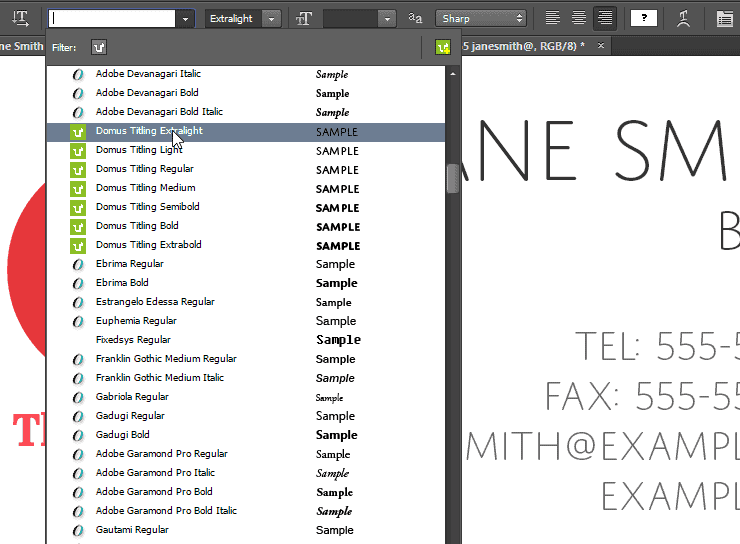
Task: Choose Ebrima Regular font
Action: [x=245, y=264]
